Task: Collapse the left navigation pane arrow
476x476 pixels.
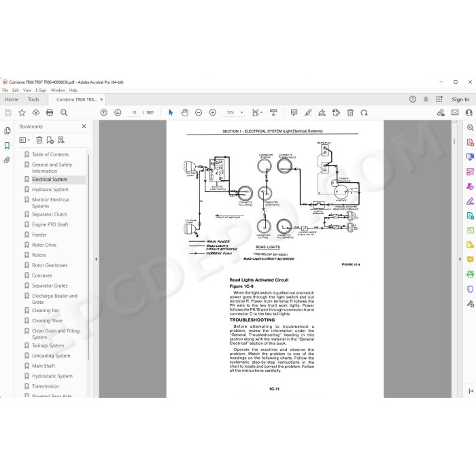Action: pos(97,259)
